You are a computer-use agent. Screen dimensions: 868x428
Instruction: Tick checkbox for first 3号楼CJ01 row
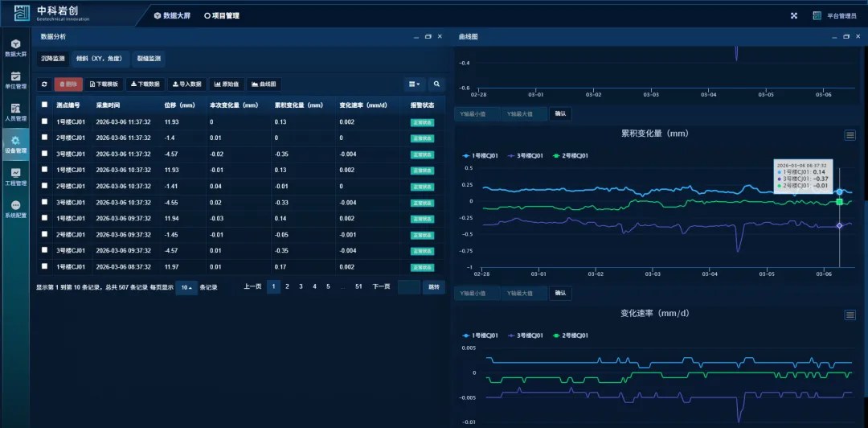point(45,154)
